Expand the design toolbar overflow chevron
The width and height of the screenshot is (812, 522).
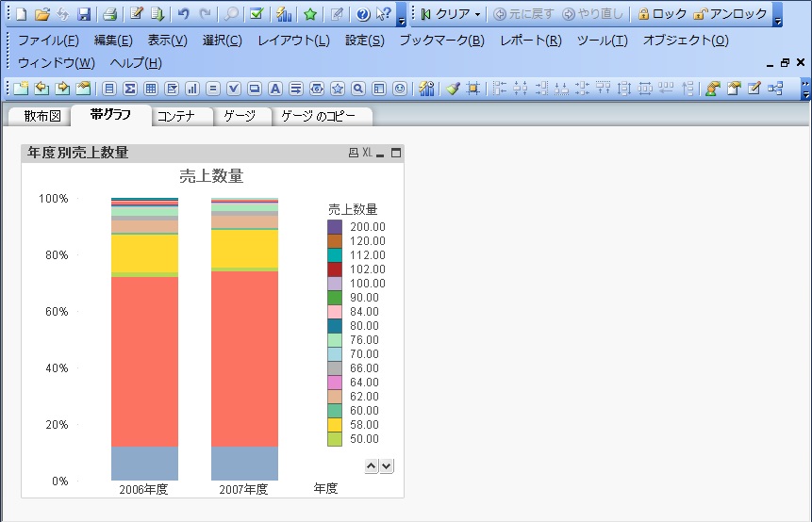point(805,89)
